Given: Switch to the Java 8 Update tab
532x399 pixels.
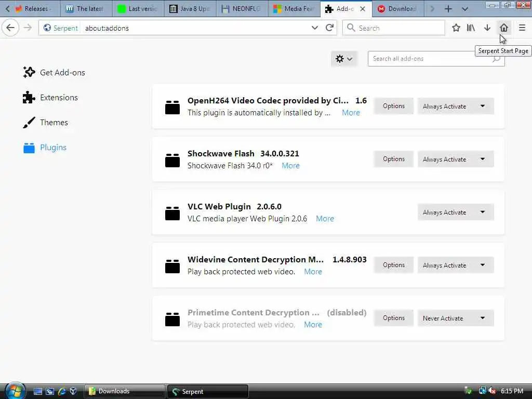Looking at the screenshot, I should 191,9.
